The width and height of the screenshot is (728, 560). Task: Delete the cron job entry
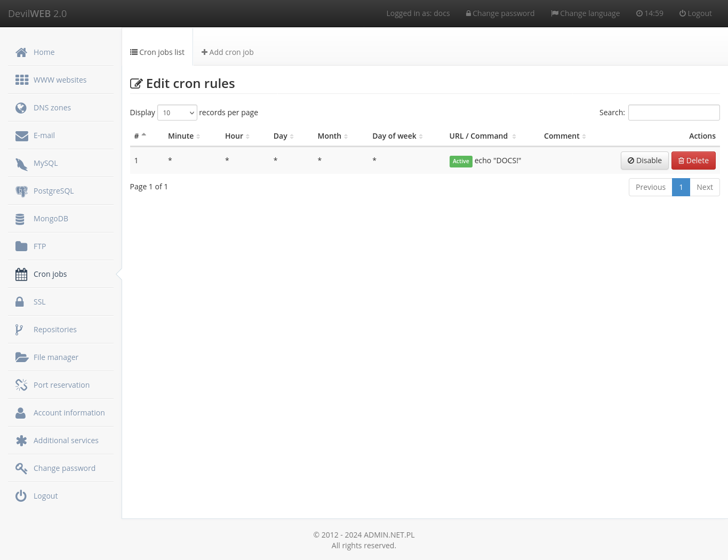click(x=693, y=160)
